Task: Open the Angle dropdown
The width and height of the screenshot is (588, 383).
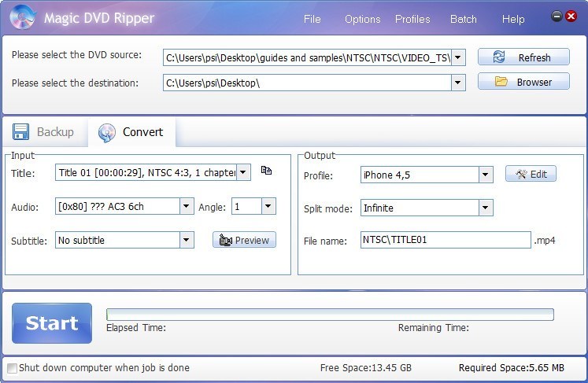Action: [268, 206]
